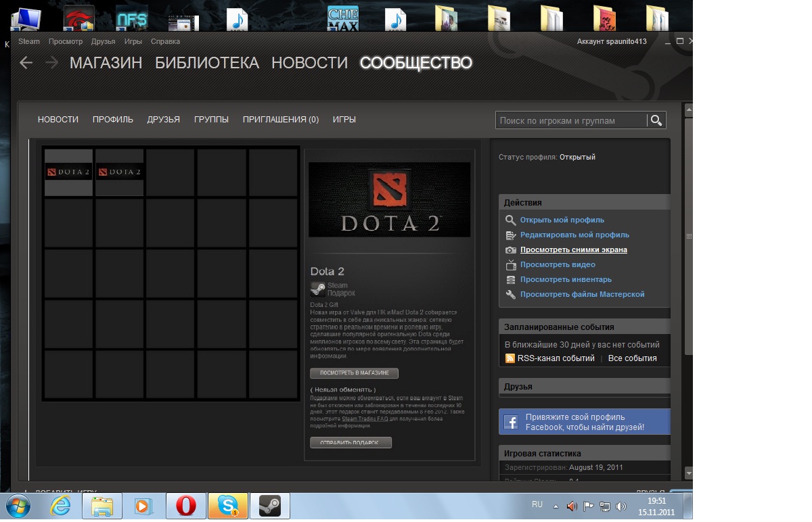This screenshot has height=522, width=812.
Task: Select the second, unhighlighted Dota 2 inventory item
Action: point(120,172)
